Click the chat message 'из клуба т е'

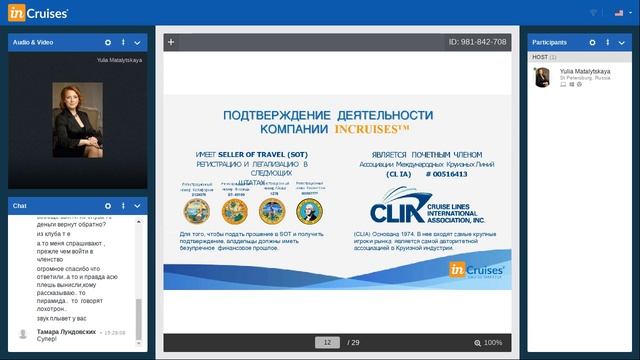coord(53,234)
